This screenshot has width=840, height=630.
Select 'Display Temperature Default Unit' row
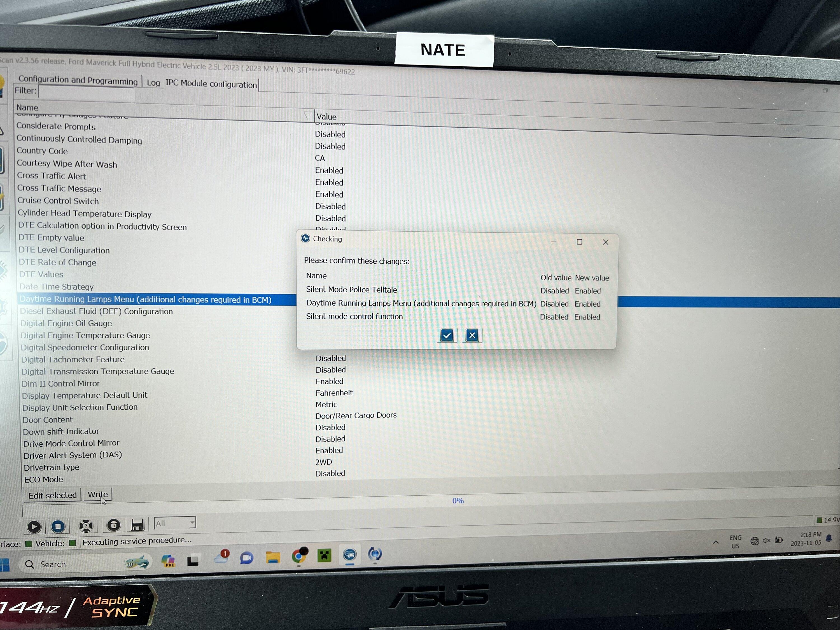[84, 395]
